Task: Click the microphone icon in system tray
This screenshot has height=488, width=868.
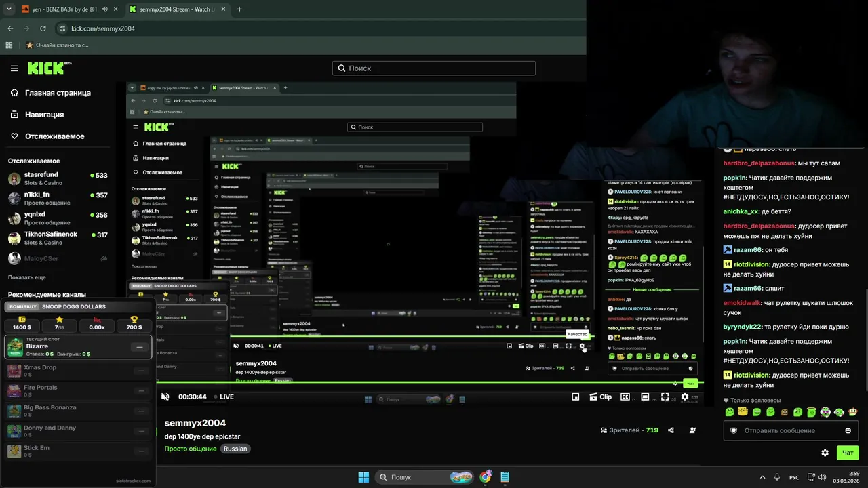Action: pyautogui.click(x=777, y=477)
